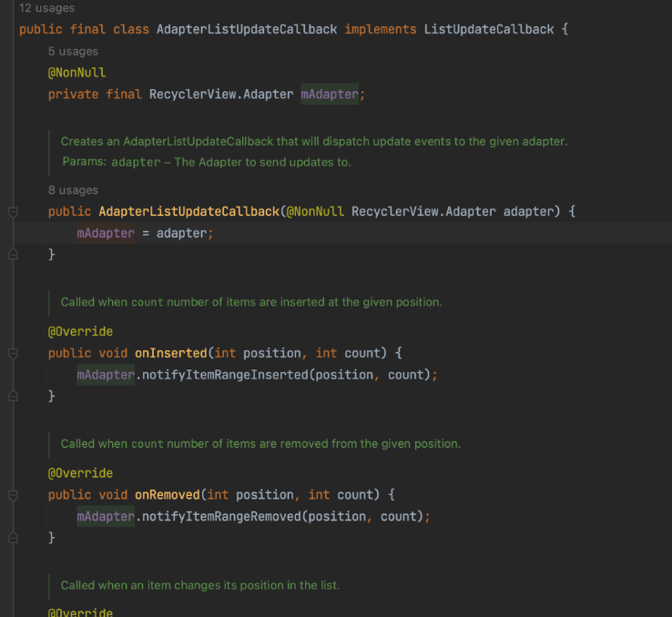Click the @Override annotation above onRemoved
Screen dimensions: 672x617
click(x=80, y=473)
